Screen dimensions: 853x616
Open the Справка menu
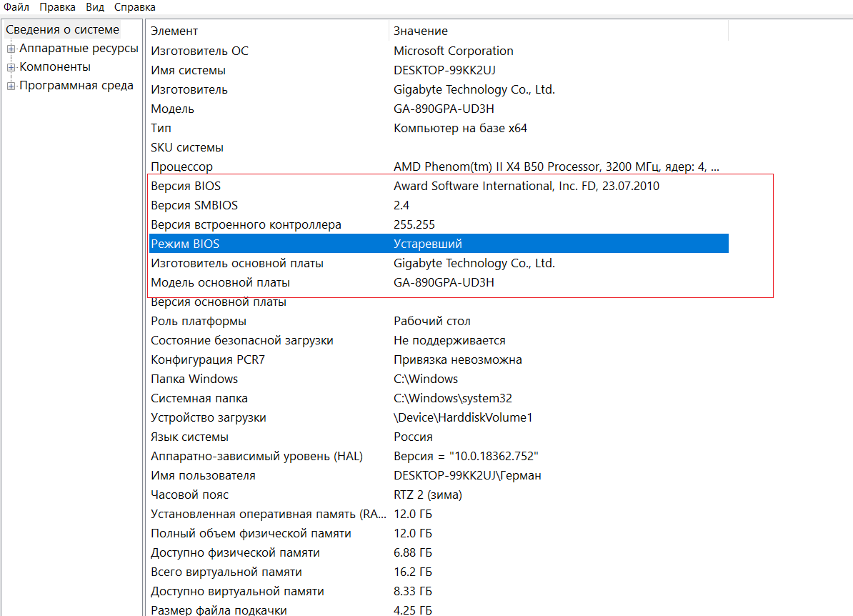coord(135,7)
